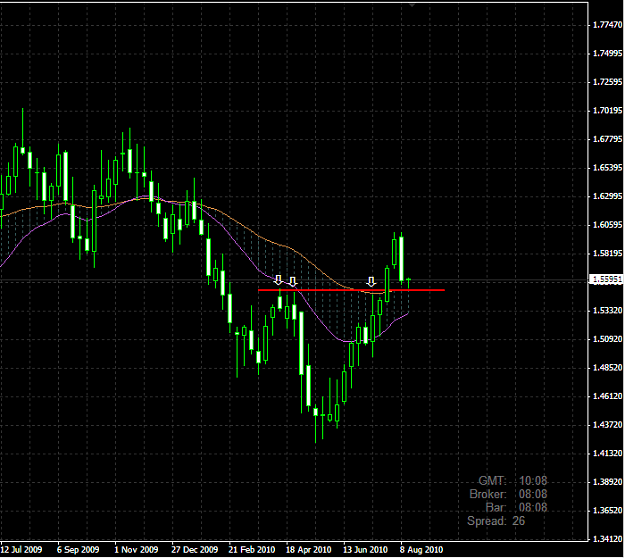The height and width of the screenshot is (558, 625).
Task: Select the second down arrow near 18 Apr 2010
Action: (293, 282)
